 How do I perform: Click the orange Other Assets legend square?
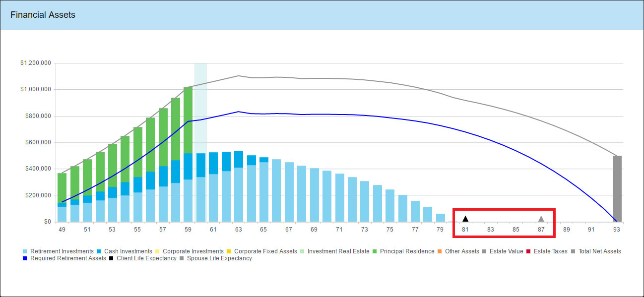click(x=440, y=251)
